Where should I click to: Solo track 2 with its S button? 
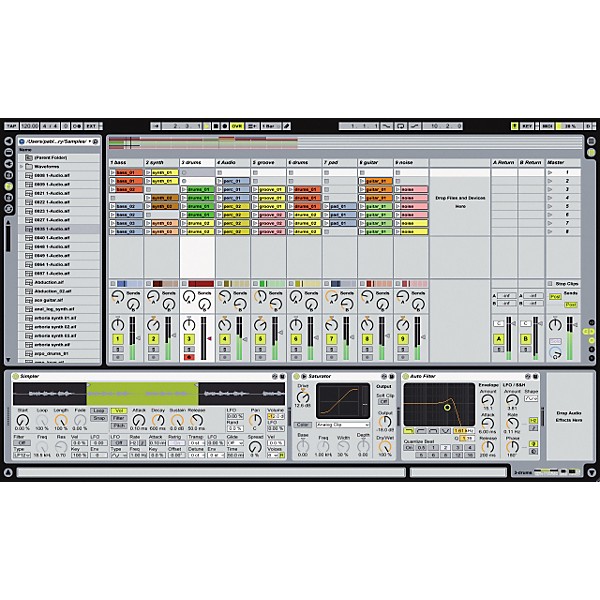[153, 349]
